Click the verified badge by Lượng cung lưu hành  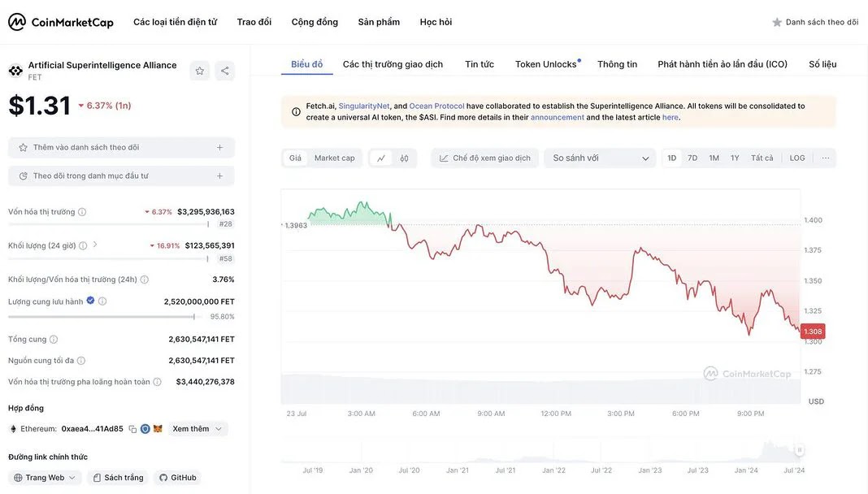pyautogui.click(x=90, y=301)
